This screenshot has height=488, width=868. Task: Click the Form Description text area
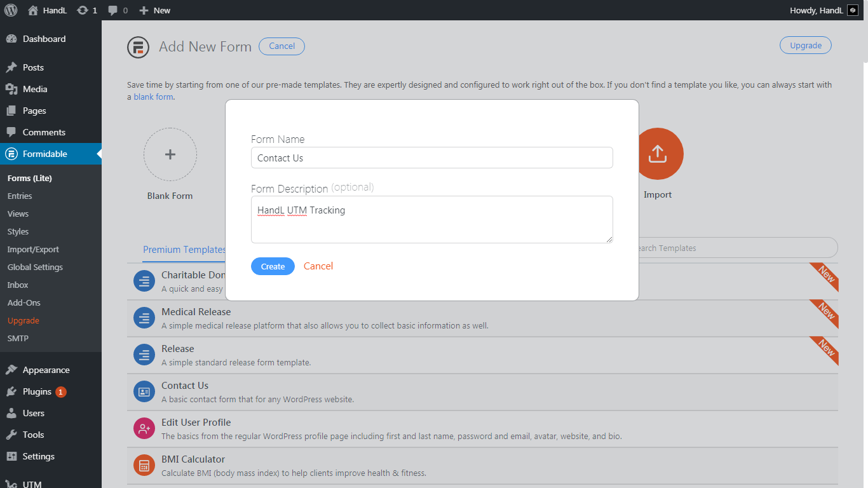click(431, 219)
